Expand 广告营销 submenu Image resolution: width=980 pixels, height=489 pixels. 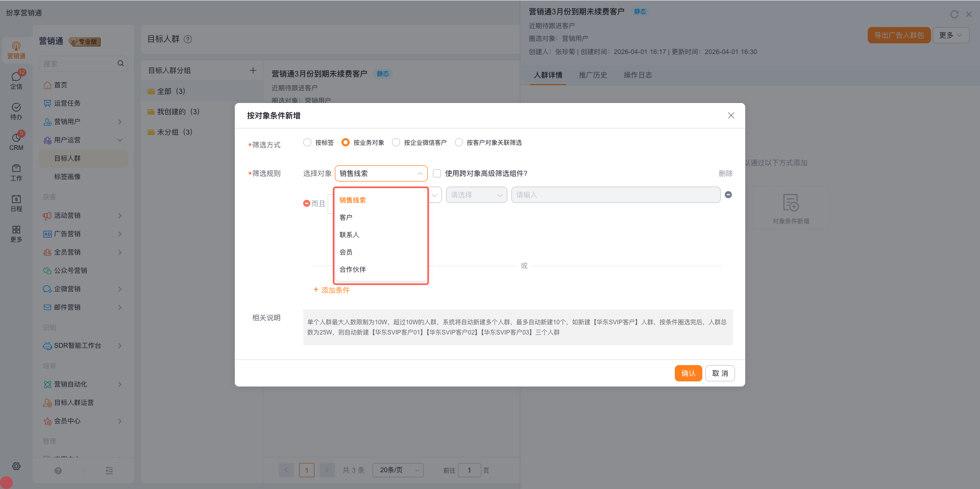pyautogui.click(x=120, y=234)
